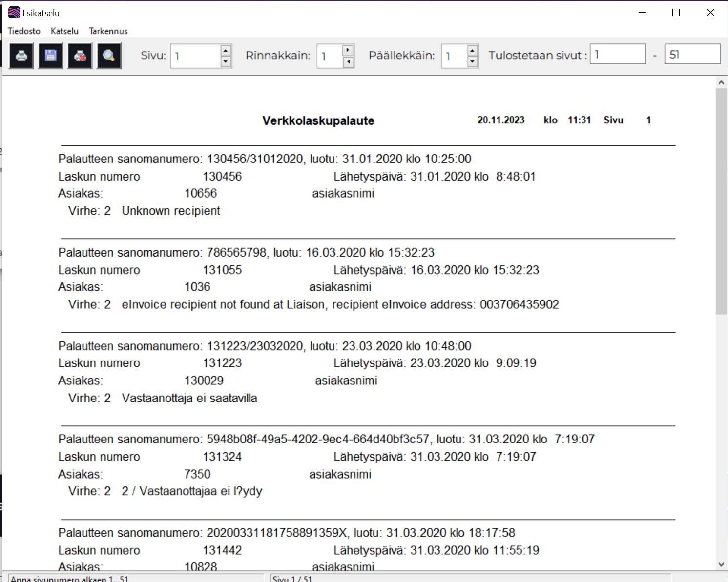Click the printer icon with red X
Viewport: 728px width, 582px height.
tap(80, 56)
